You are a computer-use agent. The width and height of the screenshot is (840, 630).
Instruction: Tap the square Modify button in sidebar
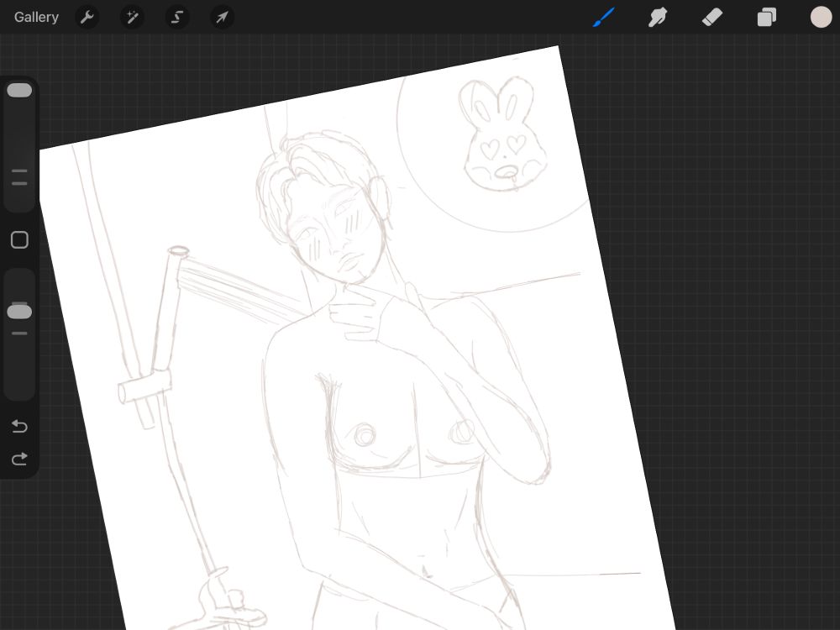point(20,240)
